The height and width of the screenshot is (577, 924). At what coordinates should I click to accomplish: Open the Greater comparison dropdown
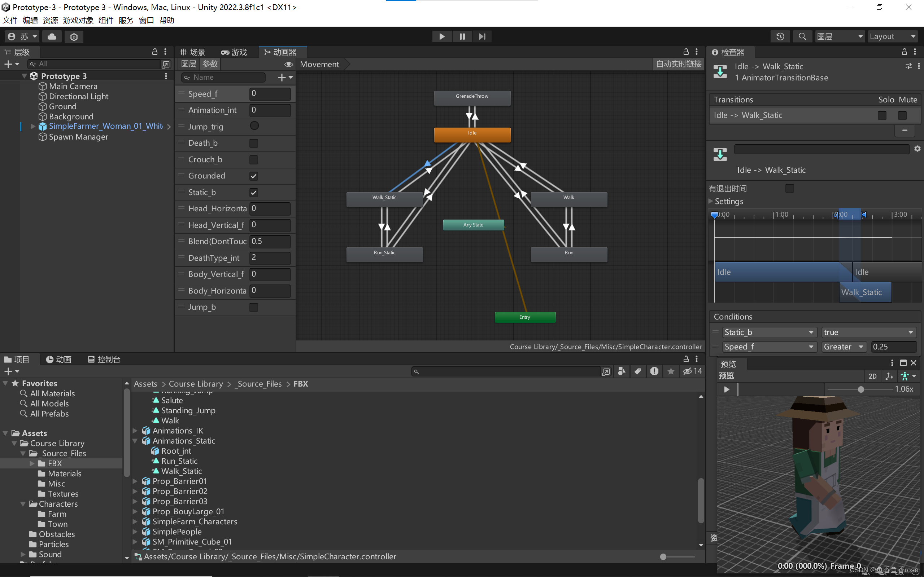[x=843, y=347]
